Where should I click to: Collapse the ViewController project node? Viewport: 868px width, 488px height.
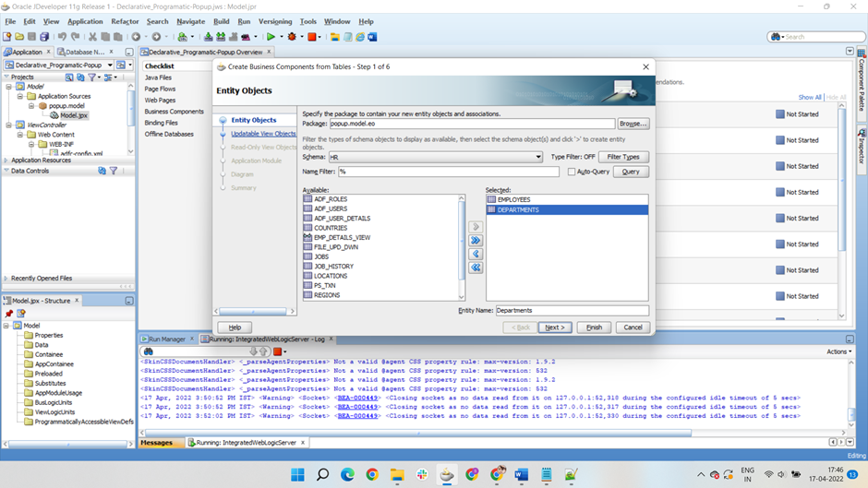point(9,125)
